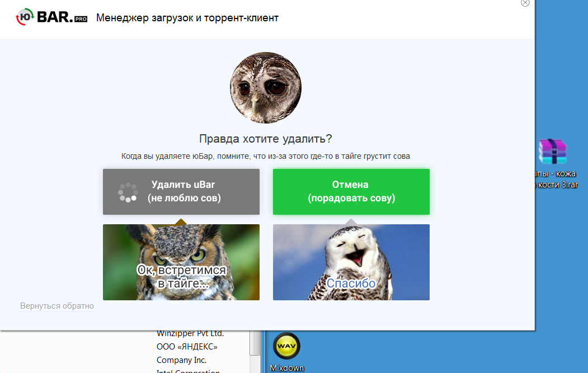Select the Mixdown WAV desktop icon
The height and width of the screenshot is (373, 588).
[286, 347]
